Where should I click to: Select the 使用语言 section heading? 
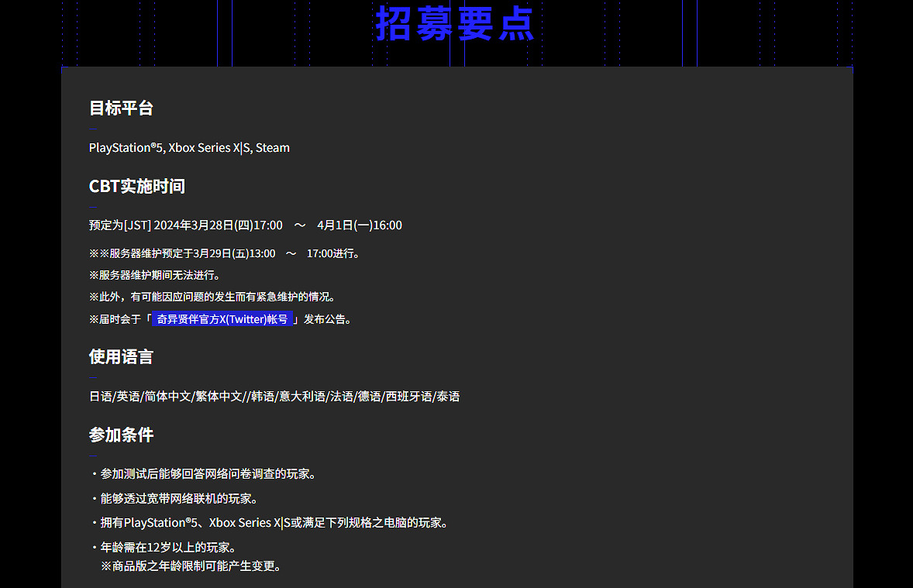click(121, 356)
